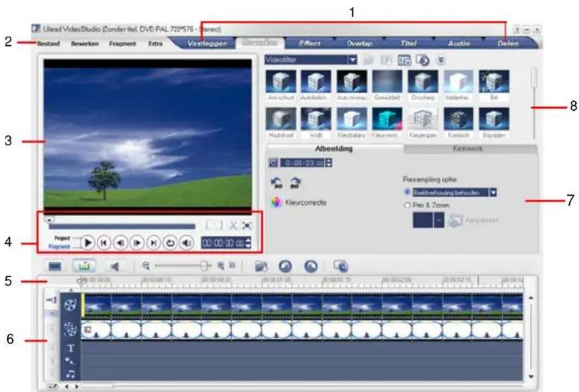This screenshot has width=579, height=392.
Task: Open the Pan & Zoom preset dropdown
Action: (x=439, y=220)
